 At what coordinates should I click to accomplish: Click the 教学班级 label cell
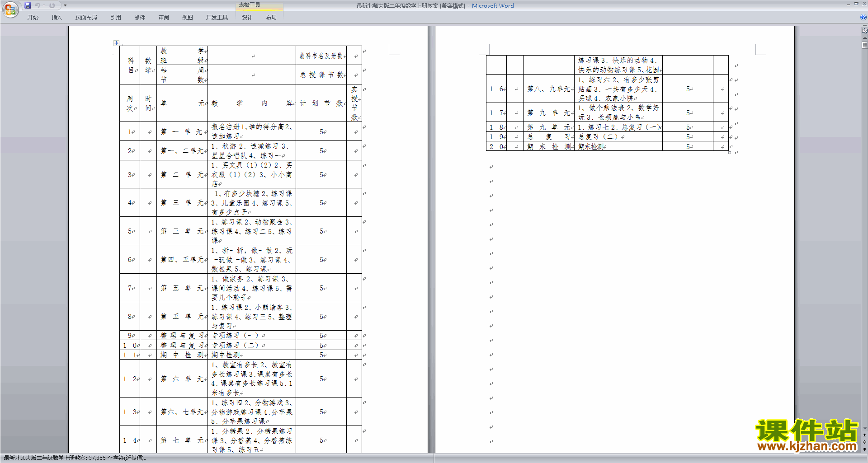coord(182,56)
